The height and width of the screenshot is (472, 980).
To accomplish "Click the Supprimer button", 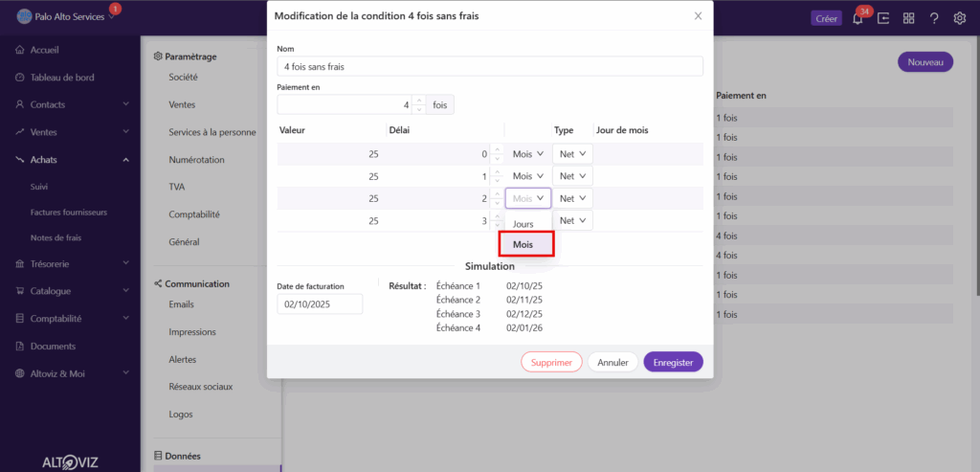I will (x=551, y=363).
